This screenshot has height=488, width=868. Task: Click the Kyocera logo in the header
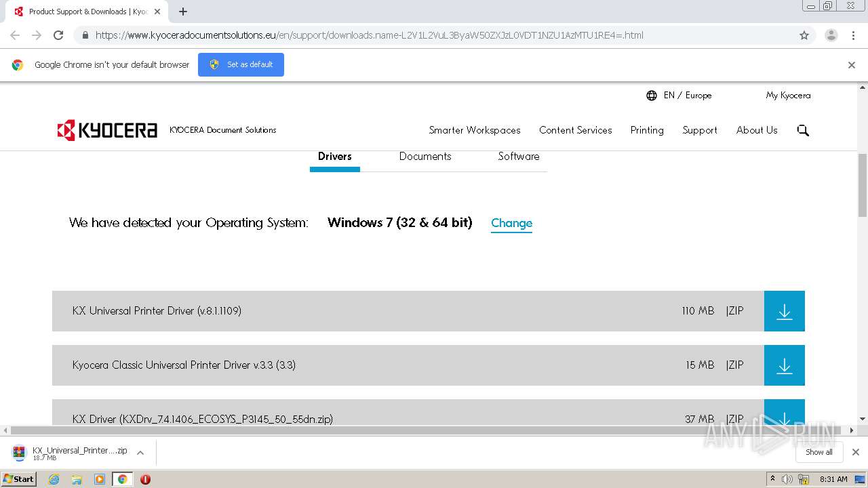(x=107, y=130)
